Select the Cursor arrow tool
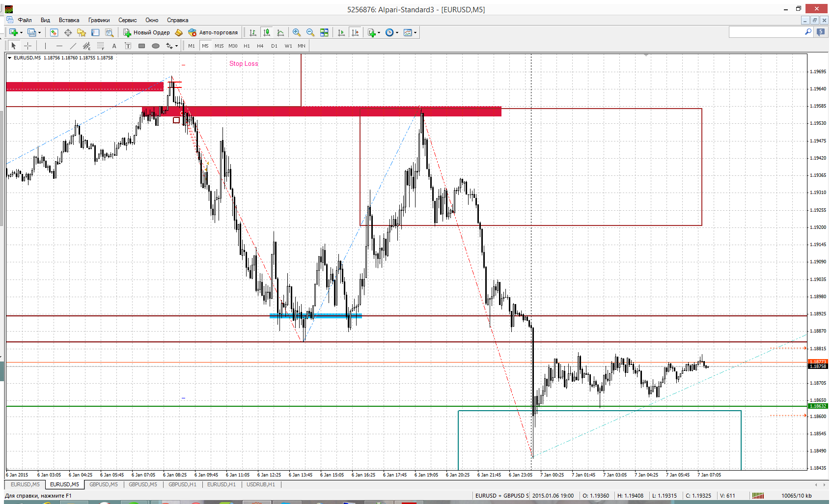This screenshot has height=504, width=833. coord(14,46)
